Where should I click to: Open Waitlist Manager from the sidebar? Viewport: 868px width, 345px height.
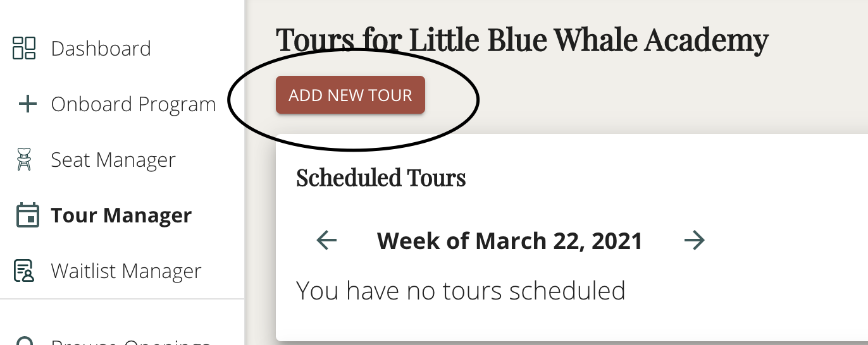coord(126,271)
